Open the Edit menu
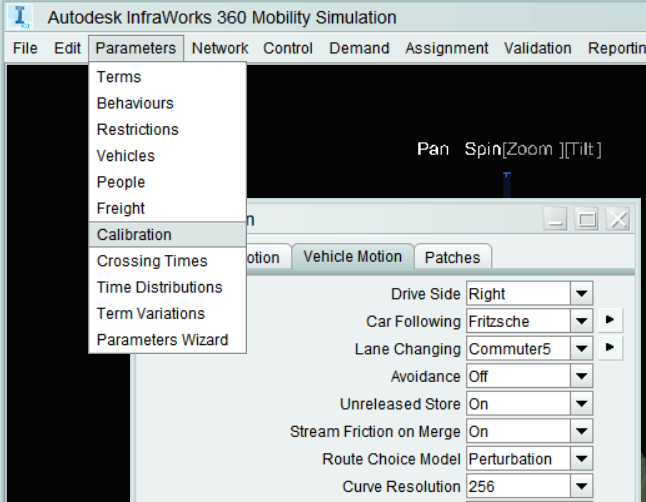Screen dimensions: 646x502 [67, 48]
